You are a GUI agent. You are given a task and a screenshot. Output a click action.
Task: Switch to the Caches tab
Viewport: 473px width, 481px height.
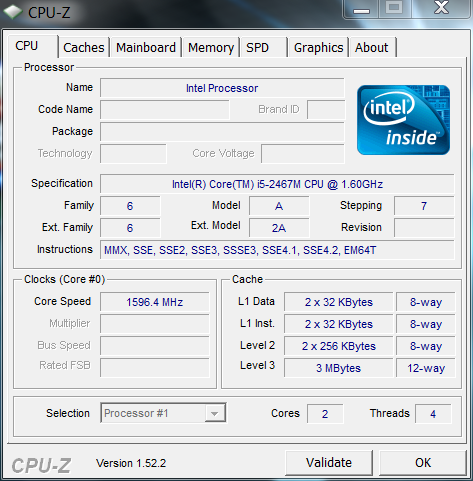pyautogui.click(x=84, y=47)
